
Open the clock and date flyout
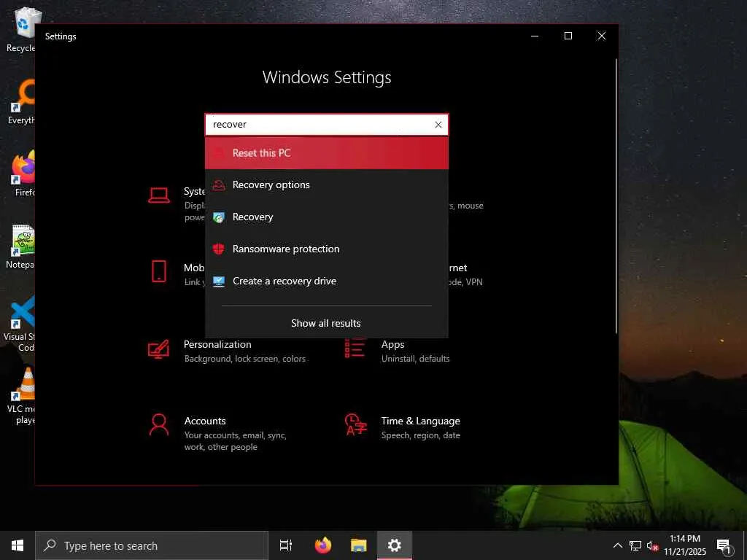tap(685, 545)
